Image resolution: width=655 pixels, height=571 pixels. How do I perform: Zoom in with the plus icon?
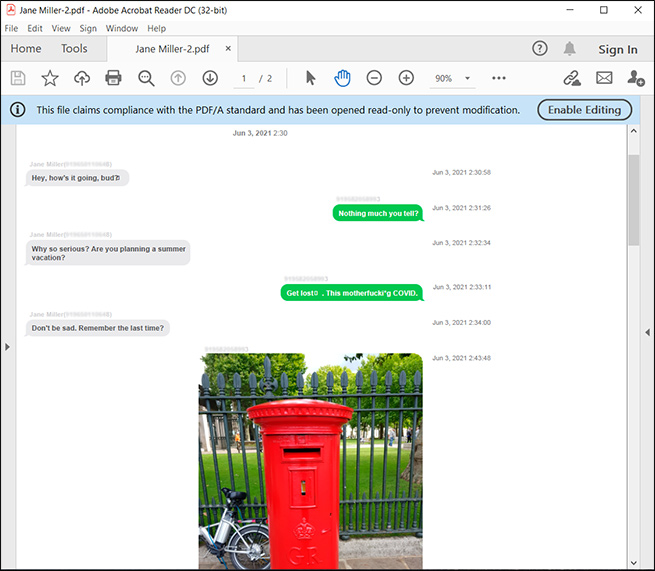pyautogui.click(x=406, y=78)
